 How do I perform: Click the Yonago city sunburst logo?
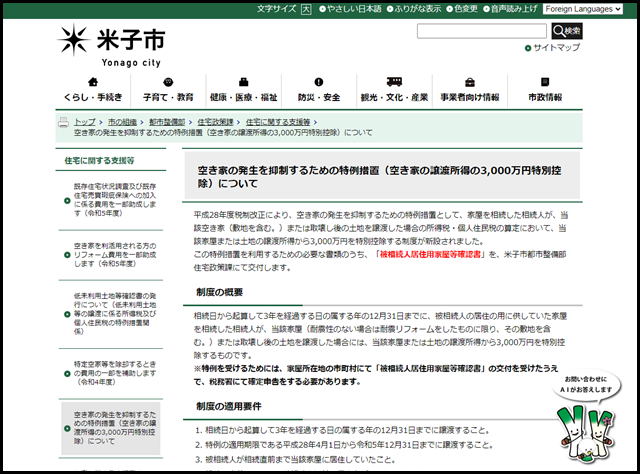coord(73,40)
